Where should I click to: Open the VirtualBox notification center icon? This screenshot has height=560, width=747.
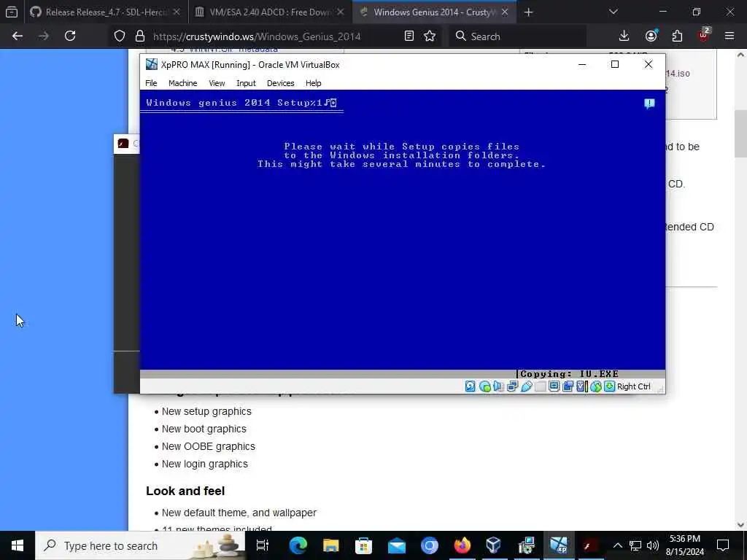[649, 104]
